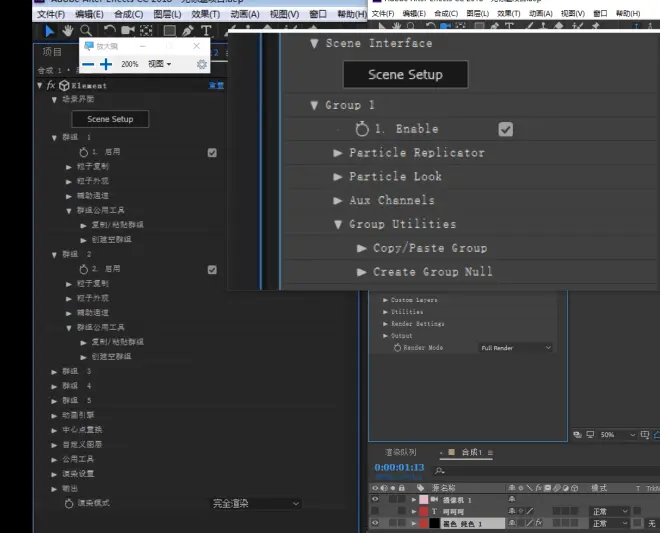660x533 pixels.
Task: Click Scene Setup button in left Chinese panel
Action: click(x=110, y=119)
